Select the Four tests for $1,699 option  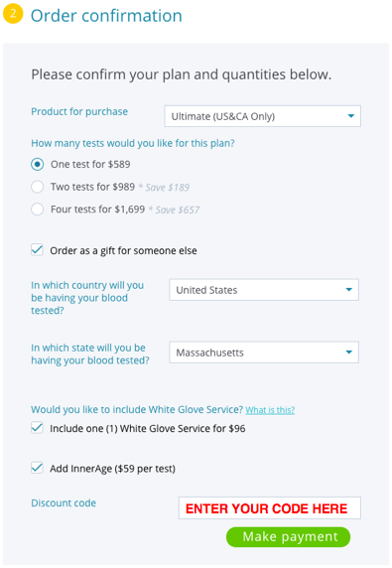point(38,210)
